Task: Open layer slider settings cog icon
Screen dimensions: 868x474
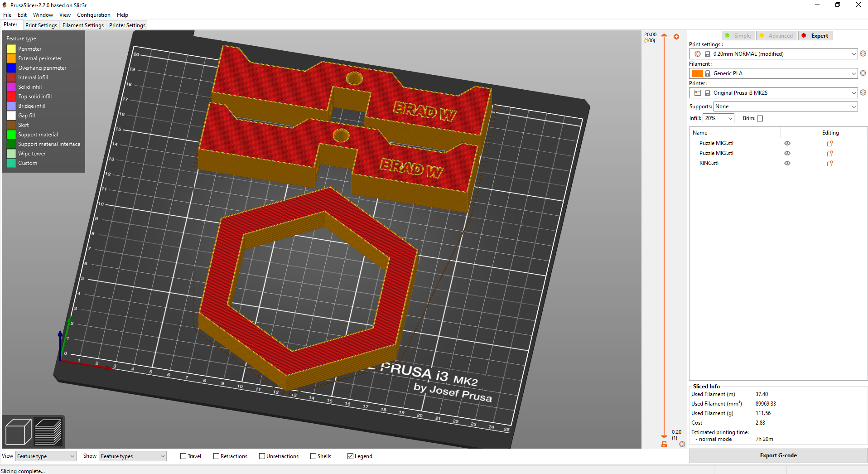Action: tap(682, 444)
